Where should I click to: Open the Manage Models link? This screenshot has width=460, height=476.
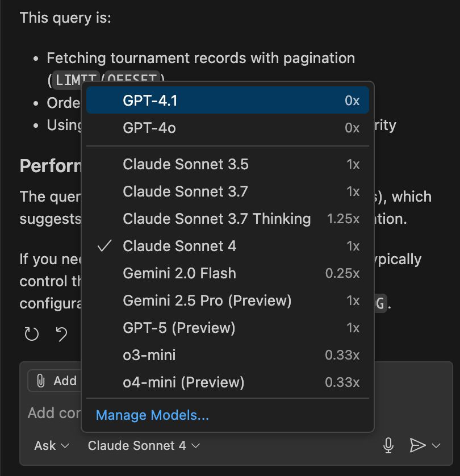(x=152, y=415)
